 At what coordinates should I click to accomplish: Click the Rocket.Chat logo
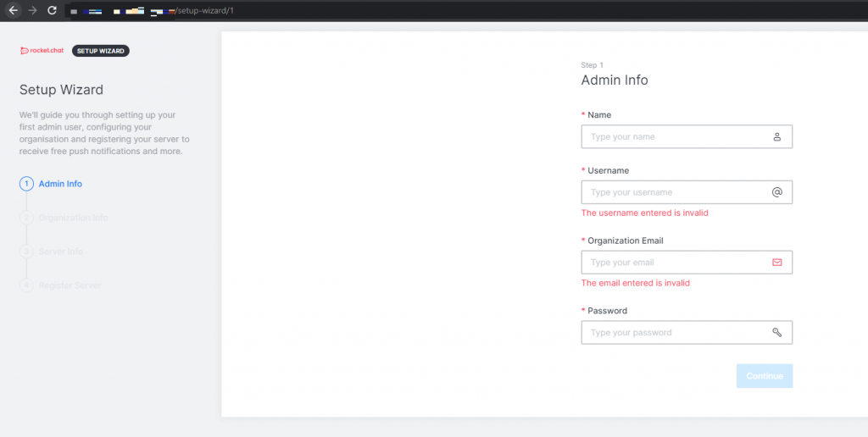point(42,51)
